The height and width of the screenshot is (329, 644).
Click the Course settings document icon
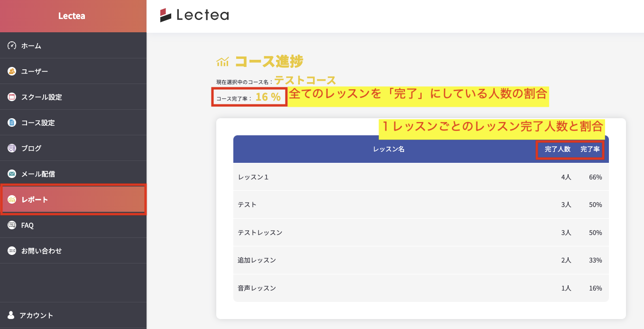pos(12,122)
